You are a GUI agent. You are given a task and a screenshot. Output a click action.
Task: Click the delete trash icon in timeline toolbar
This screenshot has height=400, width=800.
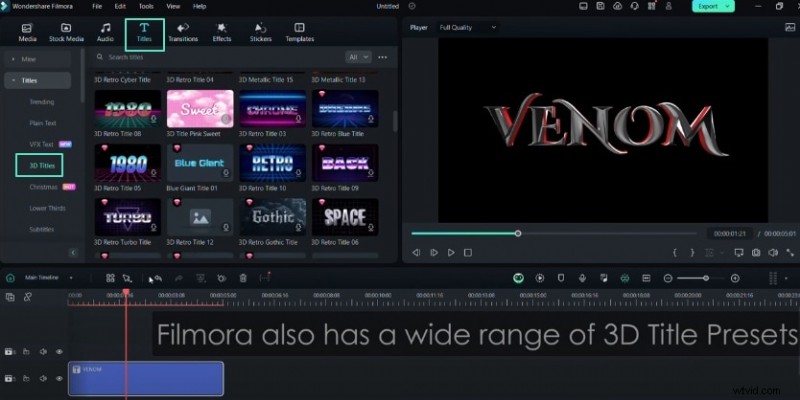click(242, 278)
